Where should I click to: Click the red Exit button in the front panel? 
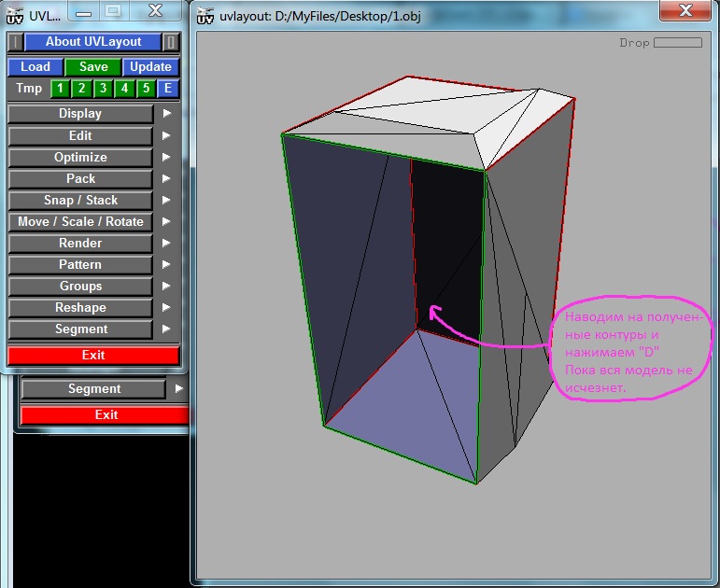coord(93,356)
